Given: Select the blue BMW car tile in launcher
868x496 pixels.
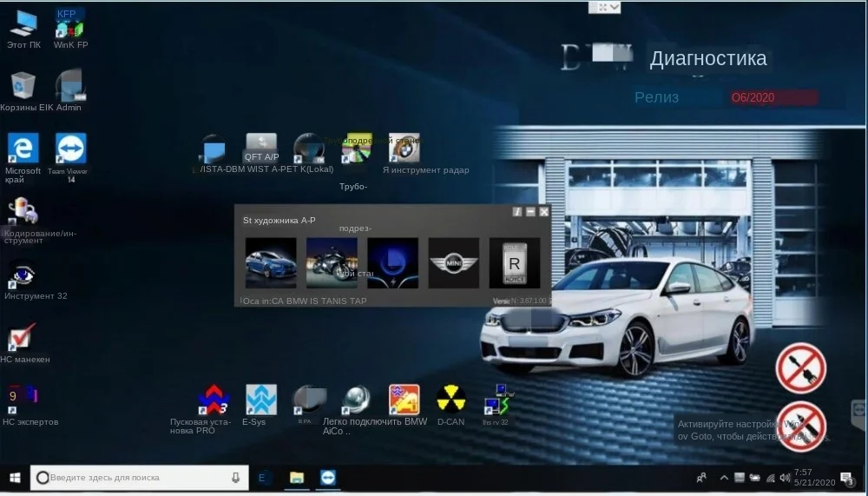Looking at the screenshot, I should click(271, 263).
